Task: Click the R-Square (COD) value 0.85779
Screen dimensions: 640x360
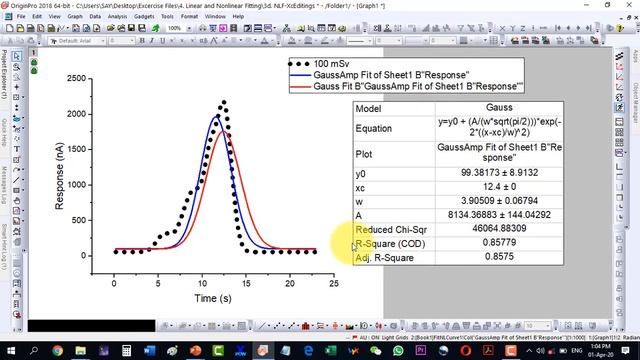Action: click(x=499, y=242)
